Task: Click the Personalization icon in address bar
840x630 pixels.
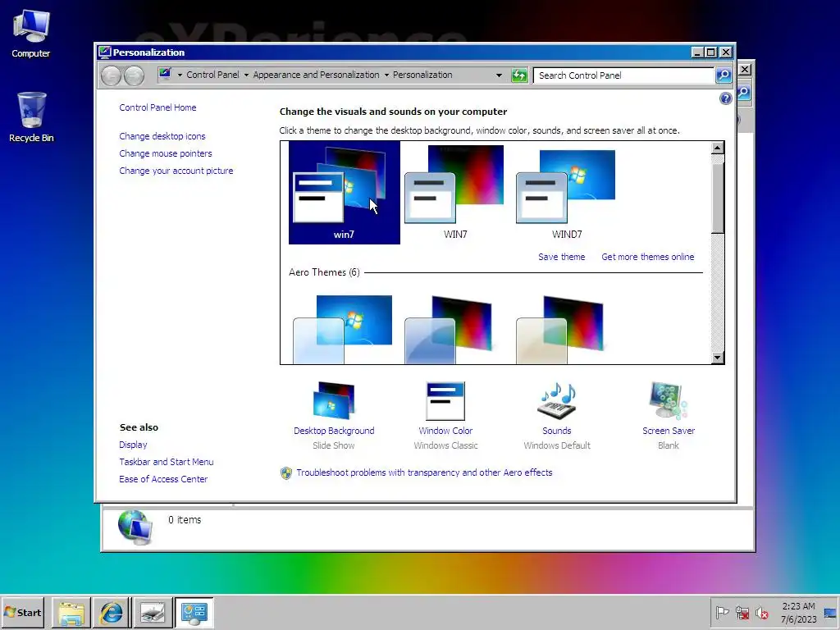Action: point(165,75)
